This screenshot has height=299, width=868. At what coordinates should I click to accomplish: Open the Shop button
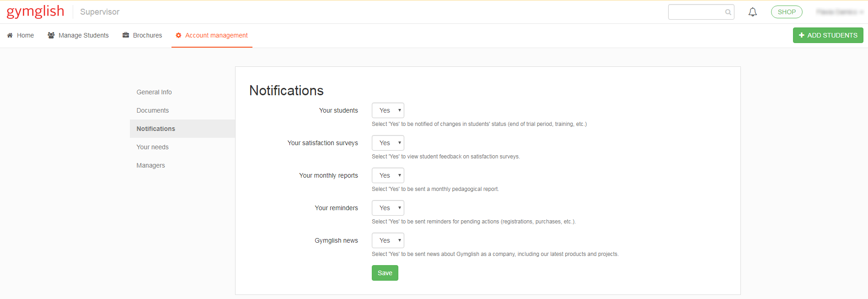coord(786,12)
